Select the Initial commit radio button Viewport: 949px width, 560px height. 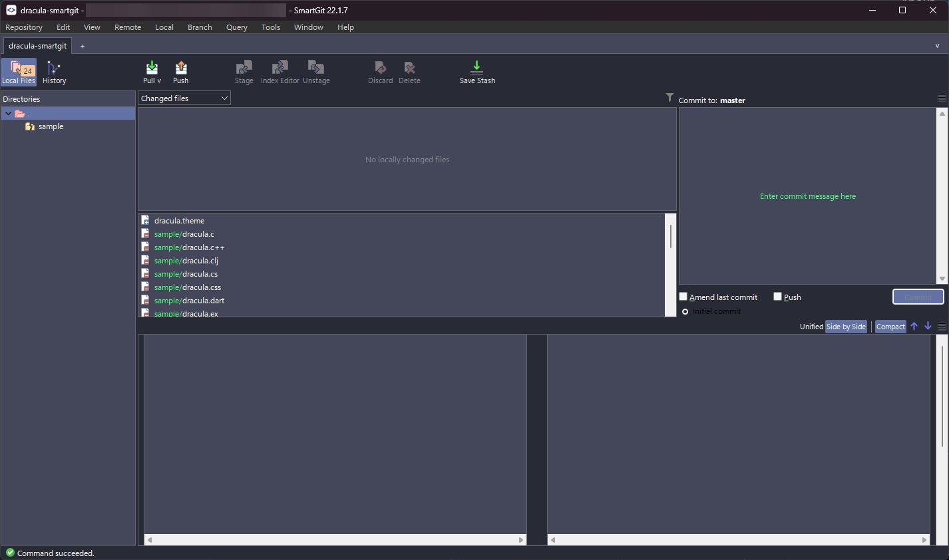[x=685, y=311]
